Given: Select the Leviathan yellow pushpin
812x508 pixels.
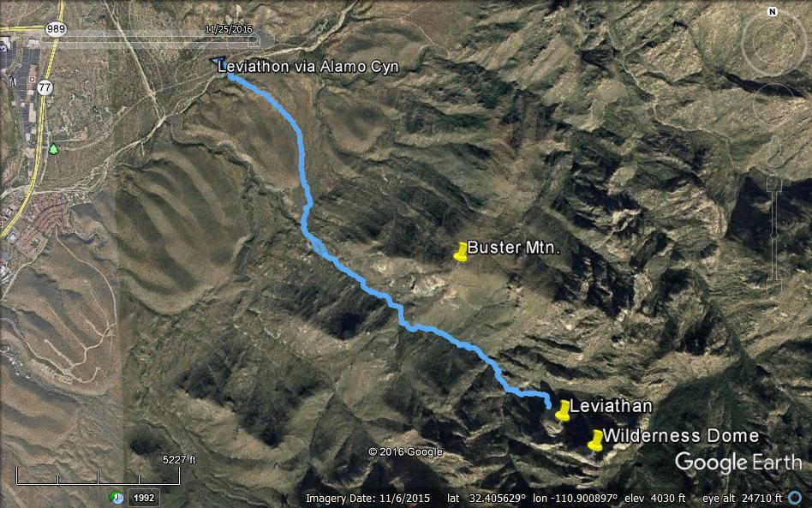Looking at the screenshot, I should pyautogui.click(x=563, y=410).
